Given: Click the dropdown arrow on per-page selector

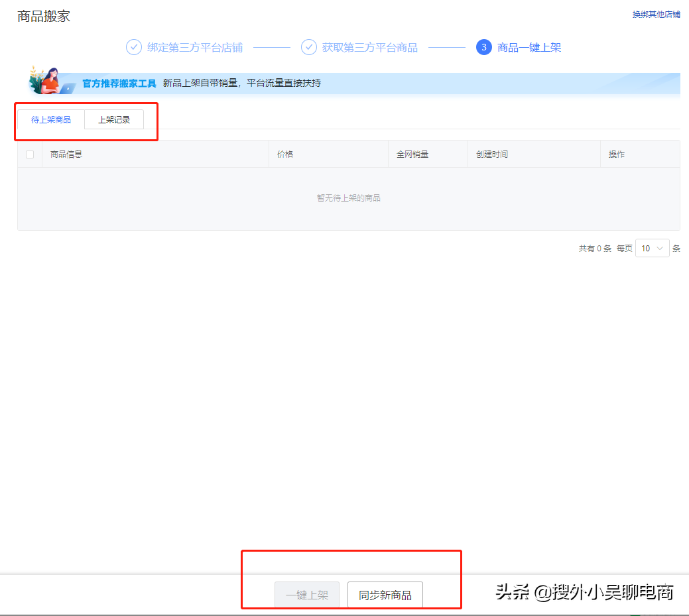Looking at the screenshot, I should coord(661,247).
